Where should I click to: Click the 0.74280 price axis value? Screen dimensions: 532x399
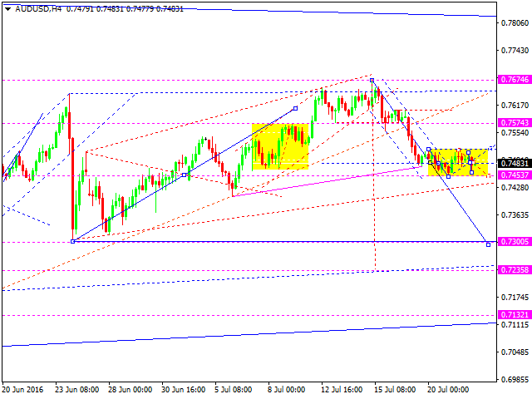click(515, 187)
